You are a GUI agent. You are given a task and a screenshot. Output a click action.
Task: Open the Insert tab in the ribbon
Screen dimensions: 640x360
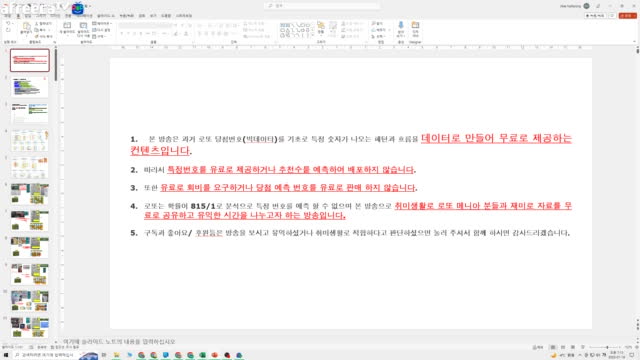tap(28, 16)
